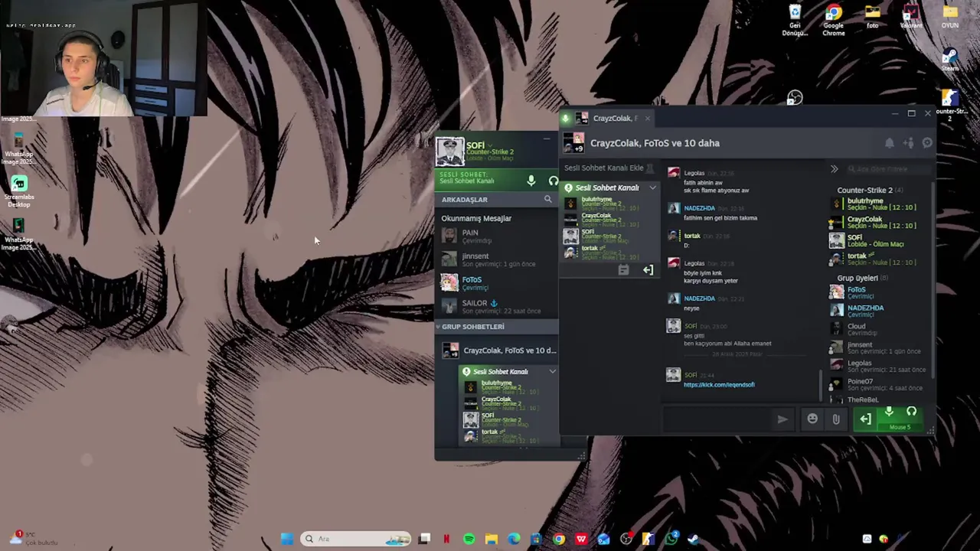Image resolution: width=980 pixels, height=551 pixels.
Task: Open chat with FoToS in friends list
Action: click(498, 283)
